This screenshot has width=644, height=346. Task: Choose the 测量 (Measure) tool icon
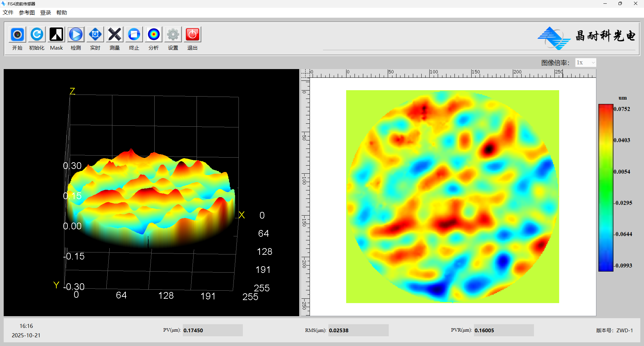point(115,35)
